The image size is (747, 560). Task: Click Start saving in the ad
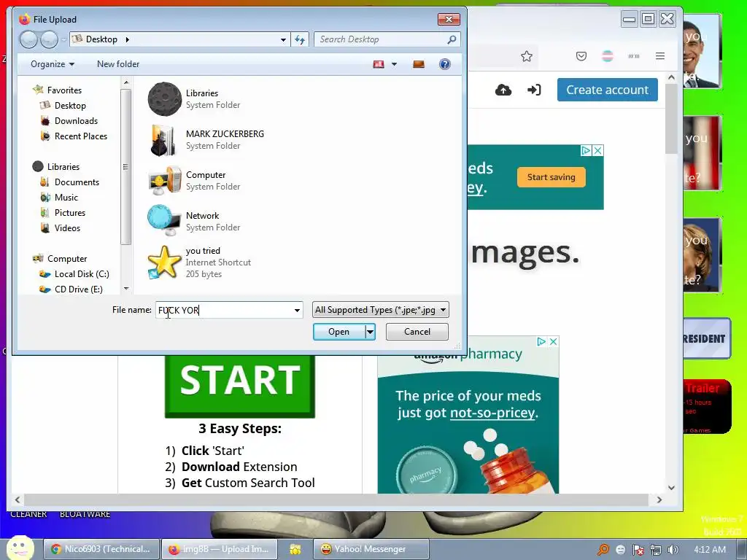coord(551,177)
